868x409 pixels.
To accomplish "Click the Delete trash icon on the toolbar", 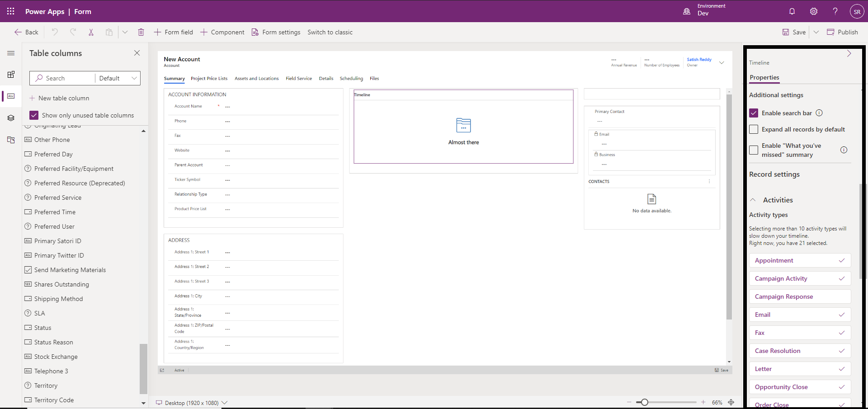I will pyautogui.click(x=141, y=32).
